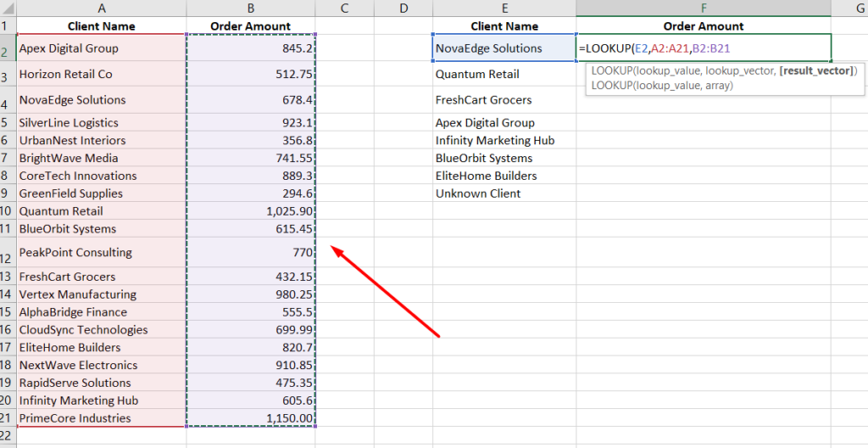Select cell SilverLine Logistics
Viewport: 868px width, 448px height.
pos(102,122)
